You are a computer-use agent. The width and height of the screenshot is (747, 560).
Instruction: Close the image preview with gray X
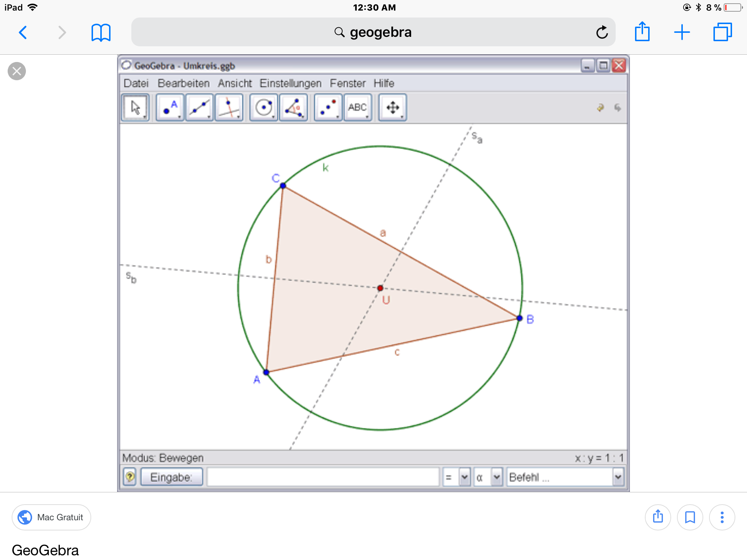(17, 71)
